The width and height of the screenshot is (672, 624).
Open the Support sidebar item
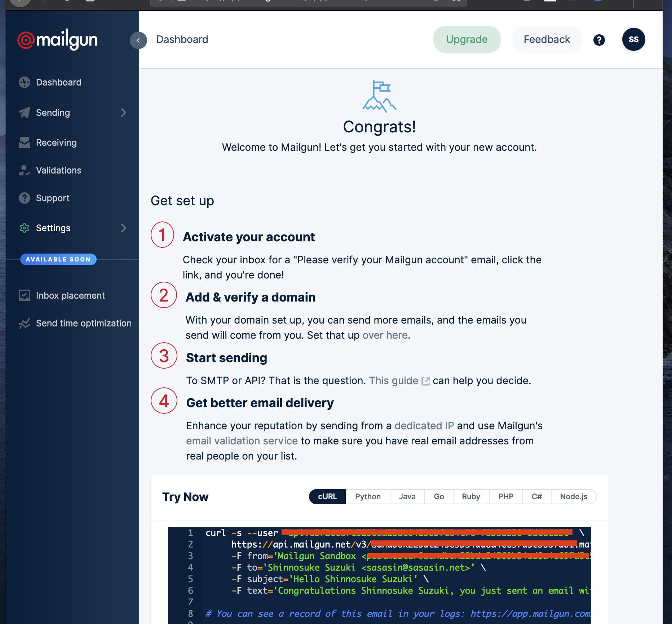click(53, 198)
